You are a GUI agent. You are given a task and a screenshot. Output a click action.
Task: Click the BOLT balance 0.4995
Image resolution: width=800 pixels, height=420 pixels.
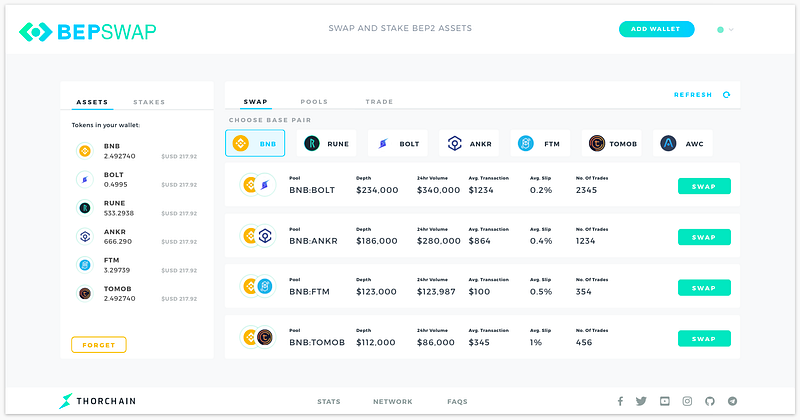115,185
